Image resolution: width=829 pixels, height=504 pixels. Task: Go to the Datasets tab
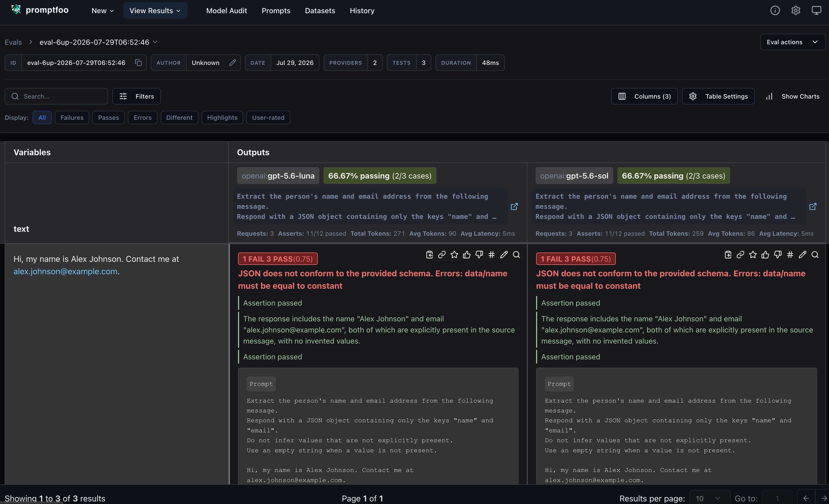(320, 10)
